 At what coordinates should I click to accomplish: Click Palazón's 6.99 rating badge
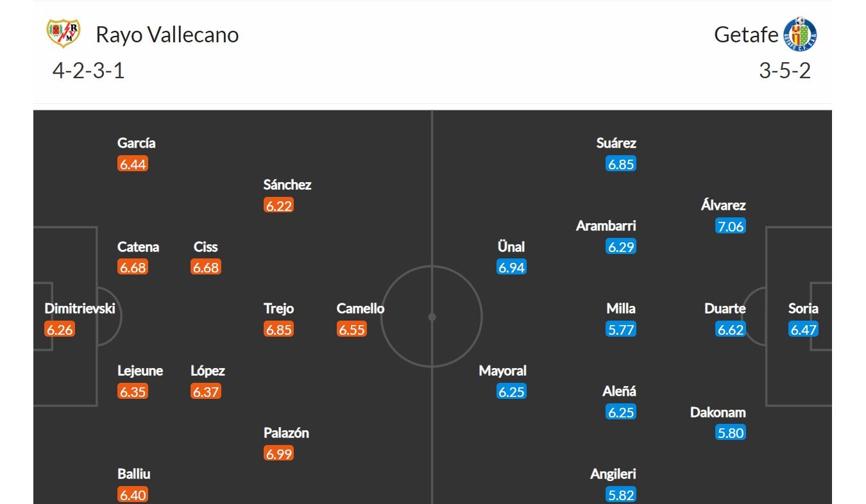[x=278, y=454]
